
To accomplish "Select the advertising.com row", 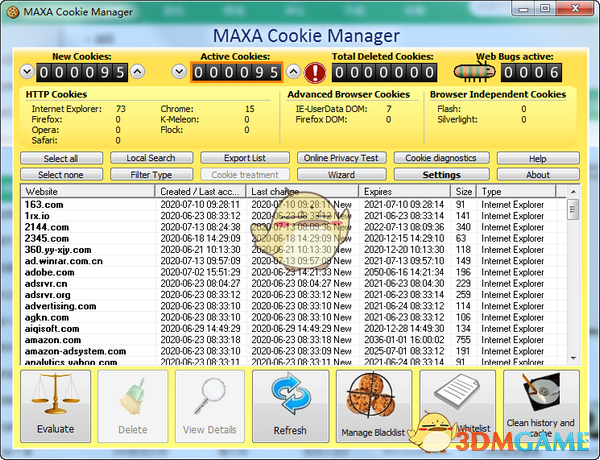I will 294,306.
